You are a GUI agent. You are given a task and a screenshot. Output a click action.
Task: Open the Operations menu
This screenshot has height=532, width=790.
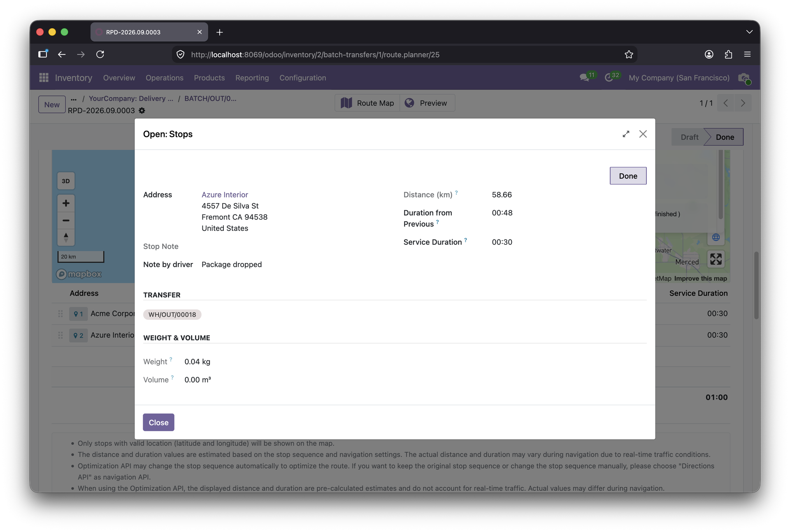coord(165,78)
